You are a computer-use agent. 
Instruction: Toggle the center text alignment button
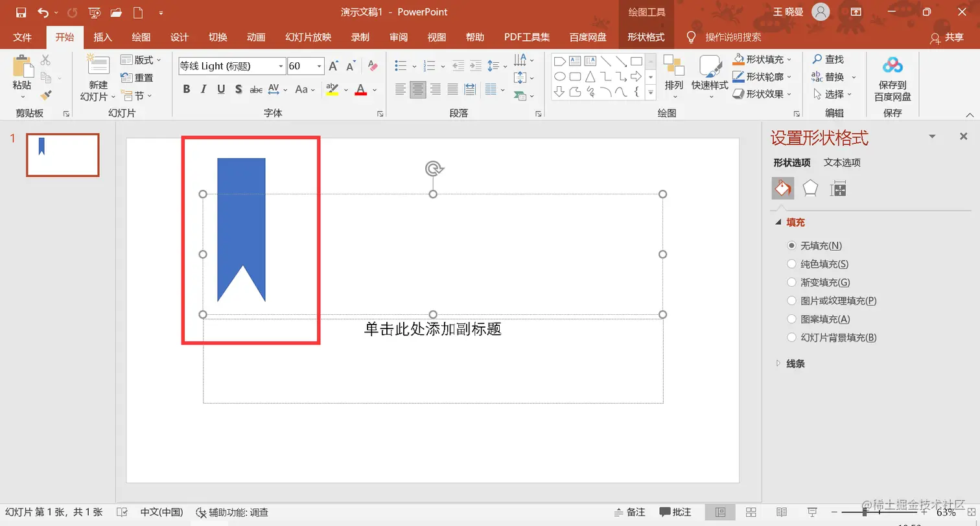pyautogui.click(x=418, y=89)
